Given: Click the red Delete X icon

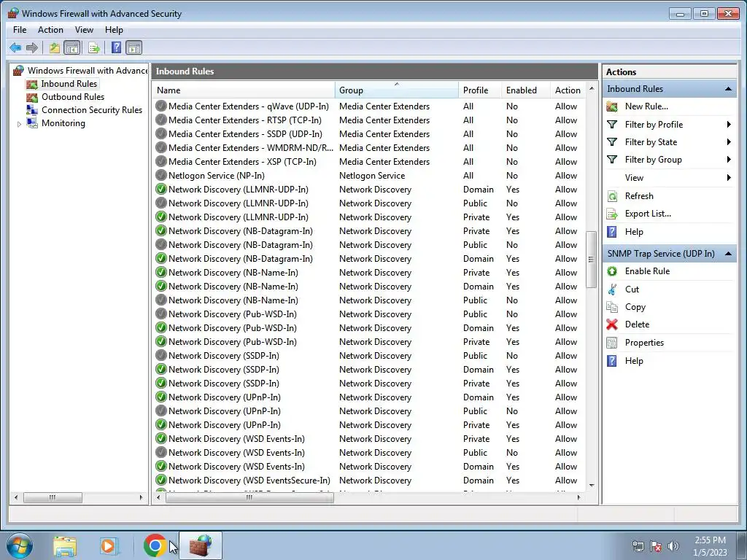Looking at the screenshot, I should pyautogui.click(x=612, y=324).
